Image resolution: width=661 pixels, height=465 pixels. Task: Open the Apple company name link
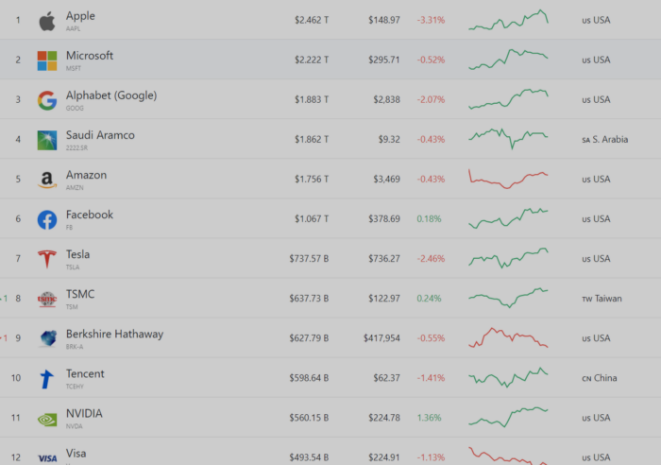[x=82, y=16]
